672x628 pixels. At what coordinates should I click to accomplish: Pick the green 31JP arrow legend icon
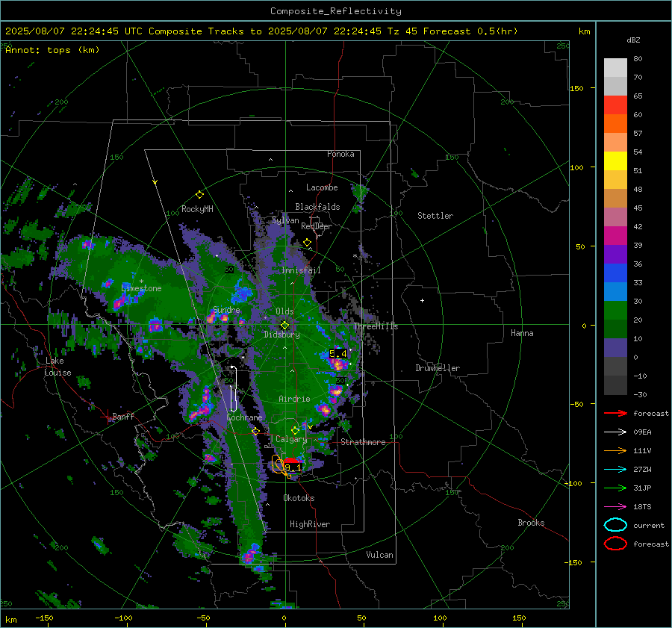pos(615,488)
